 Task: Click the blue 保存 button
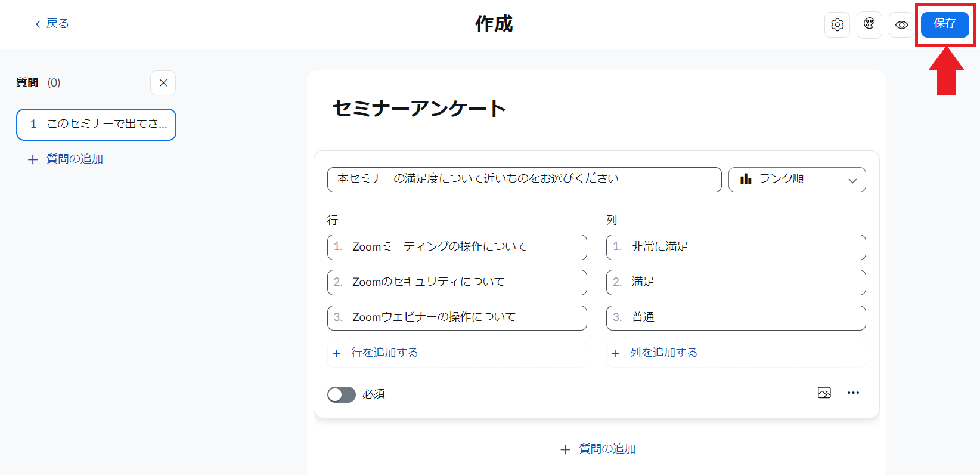click(x=945, y=24)
